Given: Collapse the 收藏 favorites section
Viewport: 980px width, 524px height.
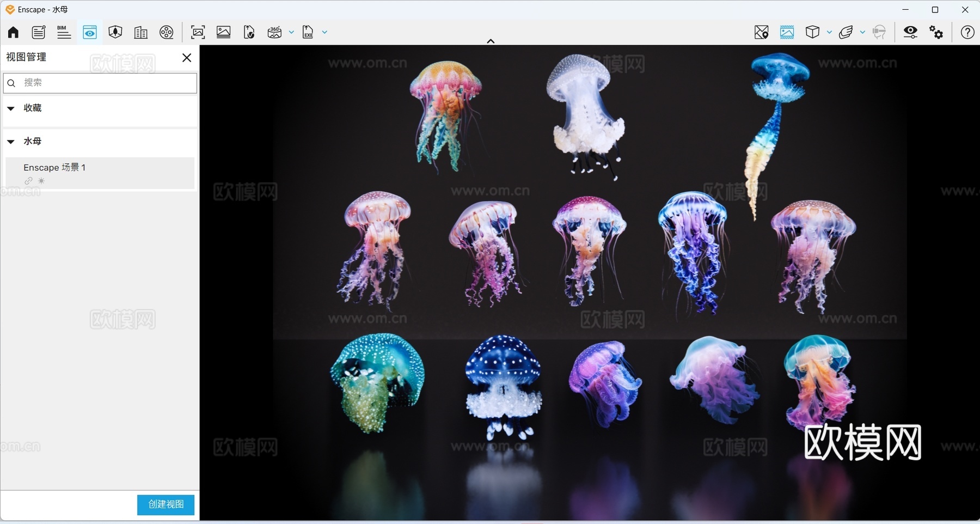Looking at the screenshot, I should (x=11, y=108).
